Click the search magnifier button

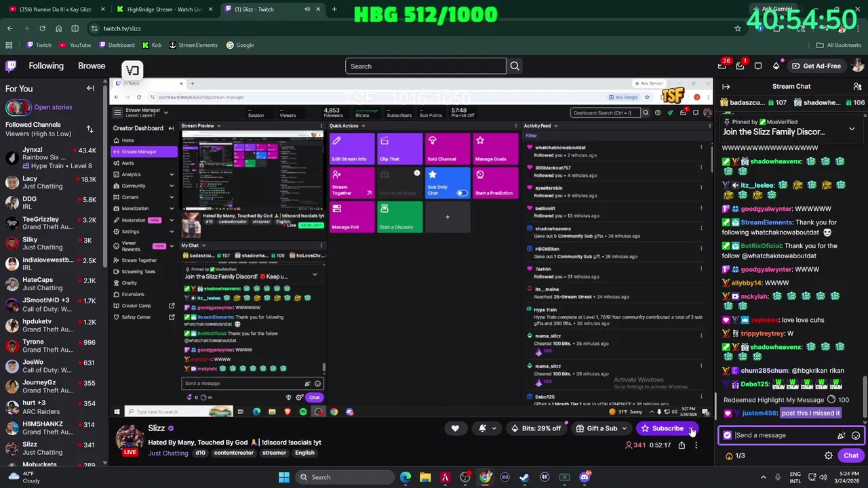pyautogui.click(x=515, y=66)
